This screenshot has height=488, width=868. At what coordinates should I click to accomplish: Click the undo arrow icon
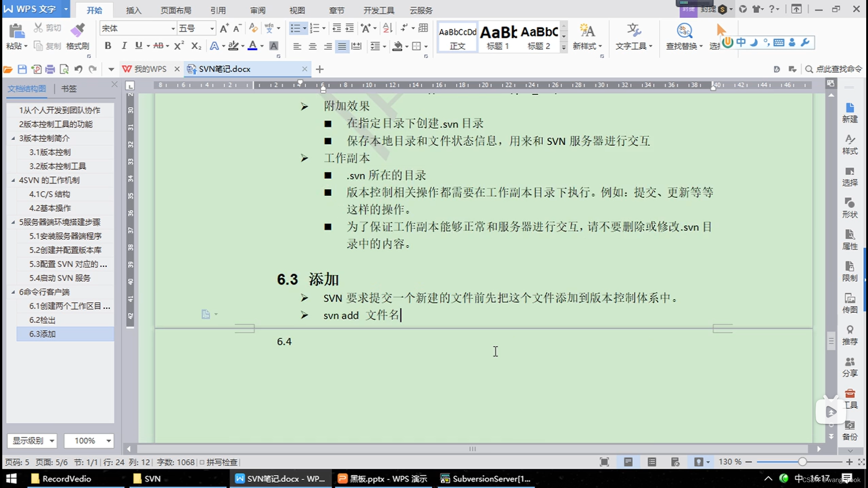[78, 69]
